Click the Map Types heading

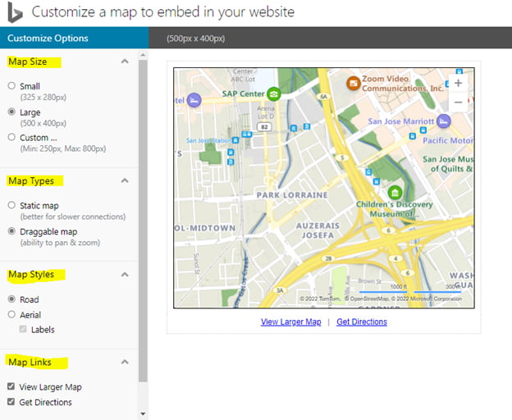(31, 180)
